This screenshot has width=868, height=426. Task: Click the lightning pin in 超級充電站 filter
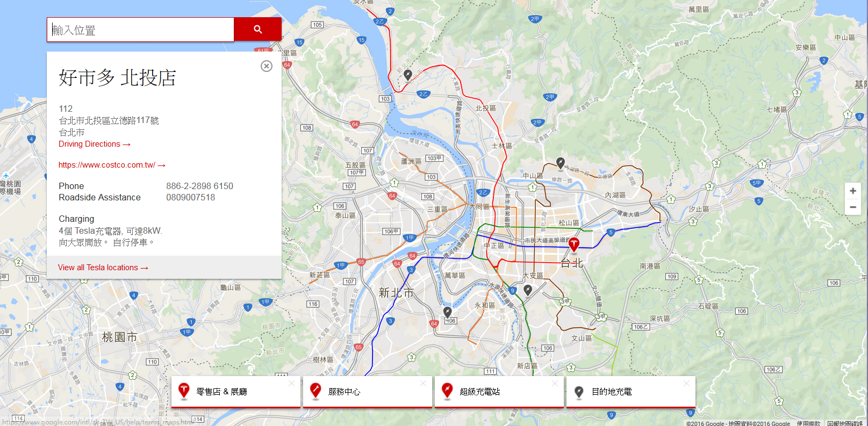click(x=447, y=391)
